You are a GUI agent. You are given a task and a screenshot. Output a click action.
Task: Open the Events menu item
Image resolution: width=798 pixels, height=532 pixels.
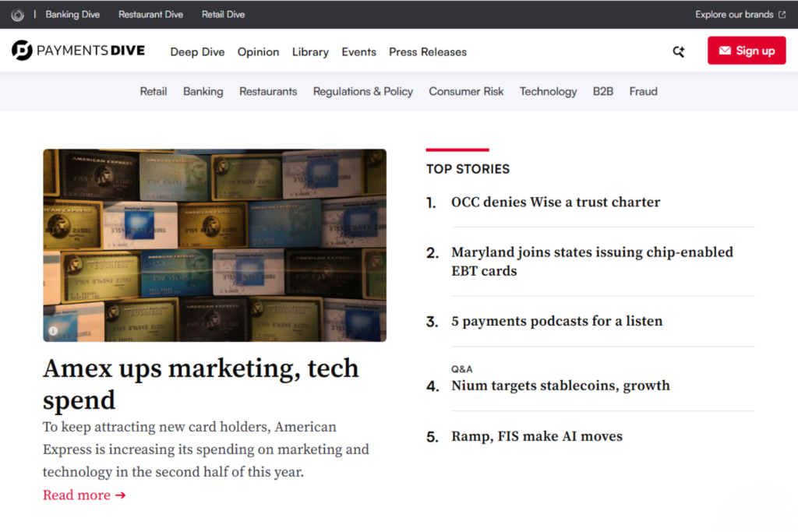pyautogui.click(x=358, y=52)
